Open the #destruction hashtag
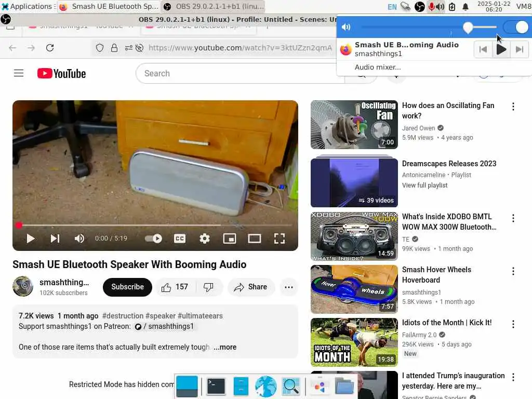This screenshot has width=532, height=399. pyautogui.click(x=123, y=316)
